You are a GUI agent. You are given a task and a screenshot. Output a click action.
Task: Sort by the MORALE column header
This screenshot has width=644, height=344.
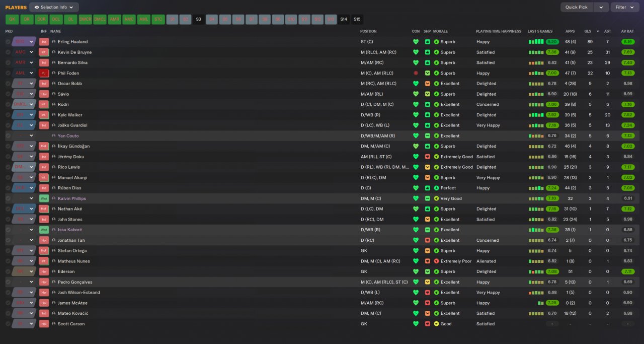440,31
